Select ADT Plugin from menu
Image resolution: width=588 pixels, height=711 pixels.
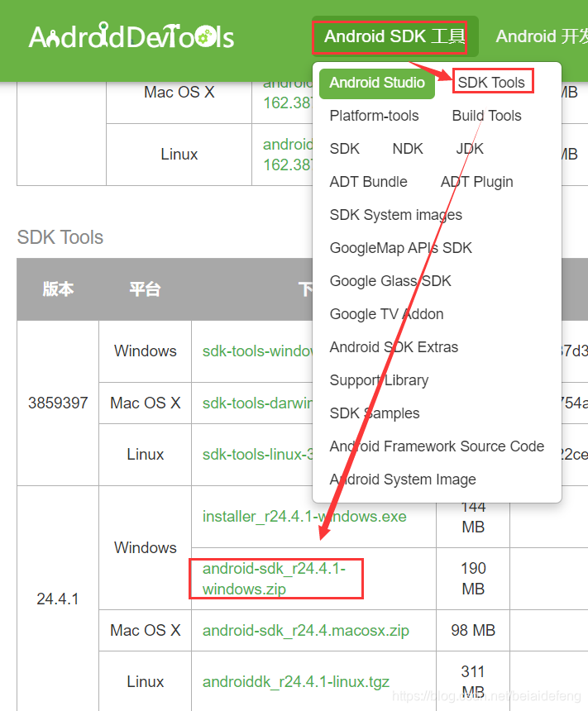pyautogui.click(x=477, y=182)
